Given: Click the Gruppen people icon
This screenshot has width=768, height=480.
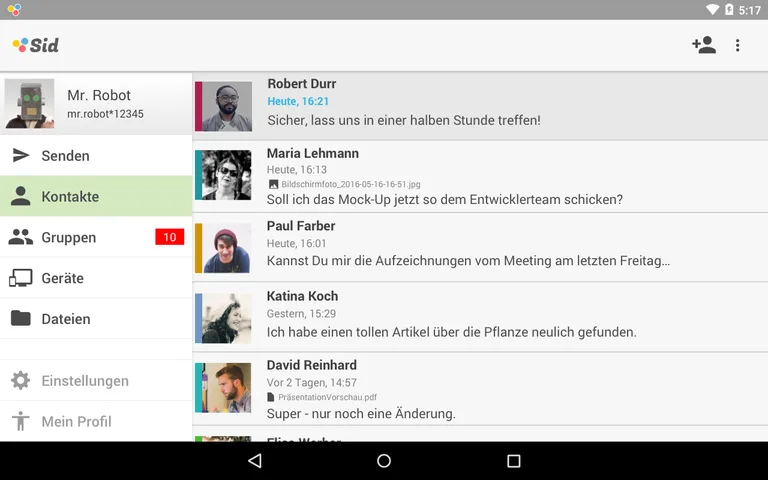Looking at the screenshot, I should coord(21,237).
